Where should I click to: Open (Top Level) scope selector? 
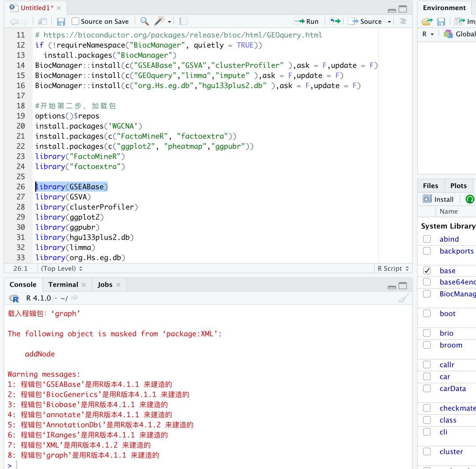point(61,269)
